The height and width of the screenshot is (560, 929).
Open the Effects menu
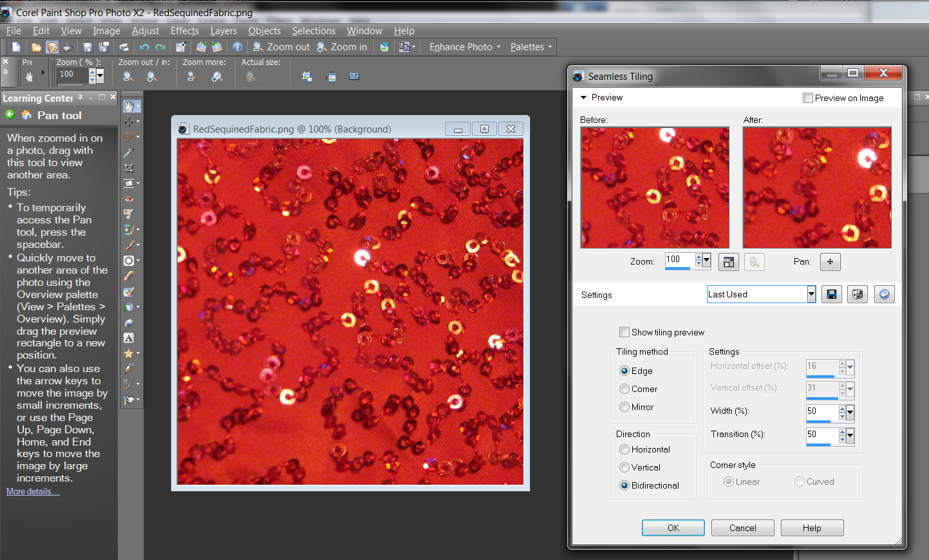coord(185,31)
